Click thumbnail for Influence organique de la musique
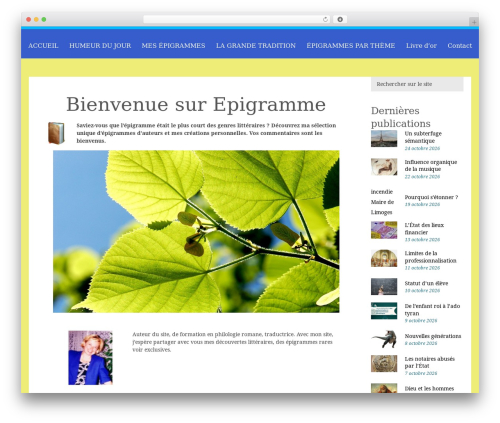Viewport: 500px width, 423px height. tap(384, 166)
